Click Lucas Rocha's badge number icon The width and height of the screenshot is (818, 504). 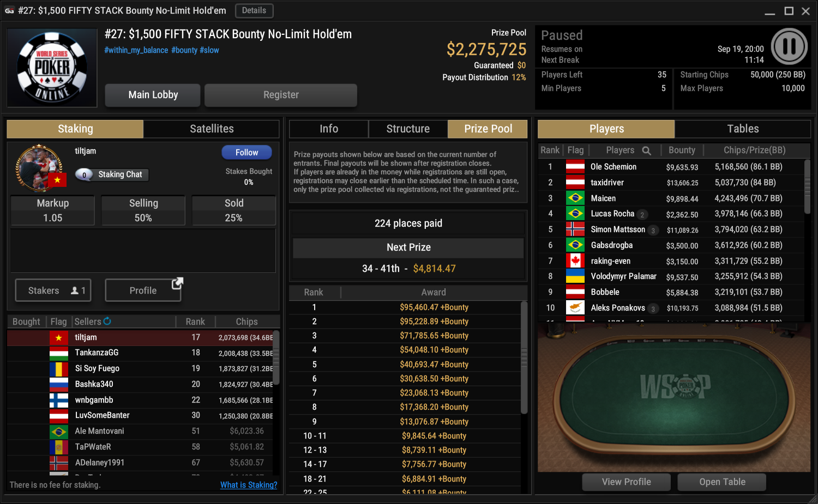point(642,215)
